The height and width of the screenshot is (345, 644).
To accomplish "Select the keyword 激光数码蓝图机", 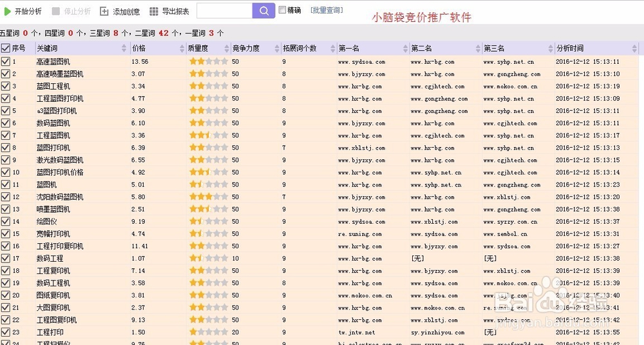I will pos(59,159).
